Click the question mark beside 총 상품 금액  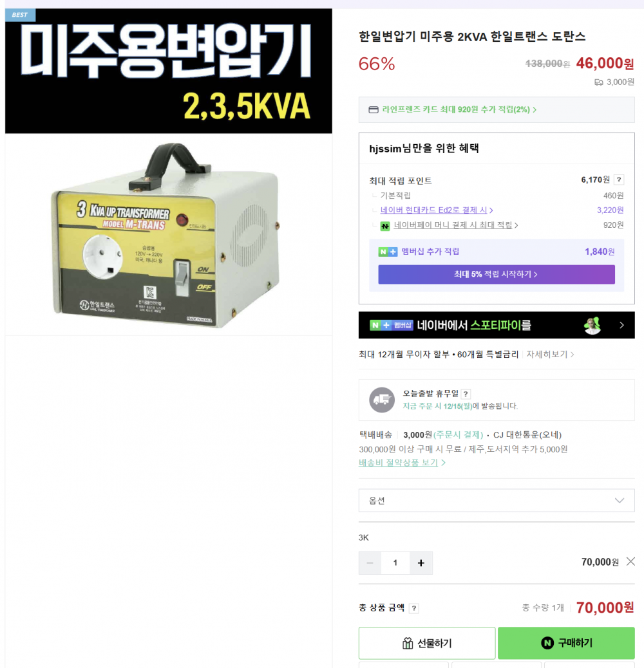(x=414, y=608)
